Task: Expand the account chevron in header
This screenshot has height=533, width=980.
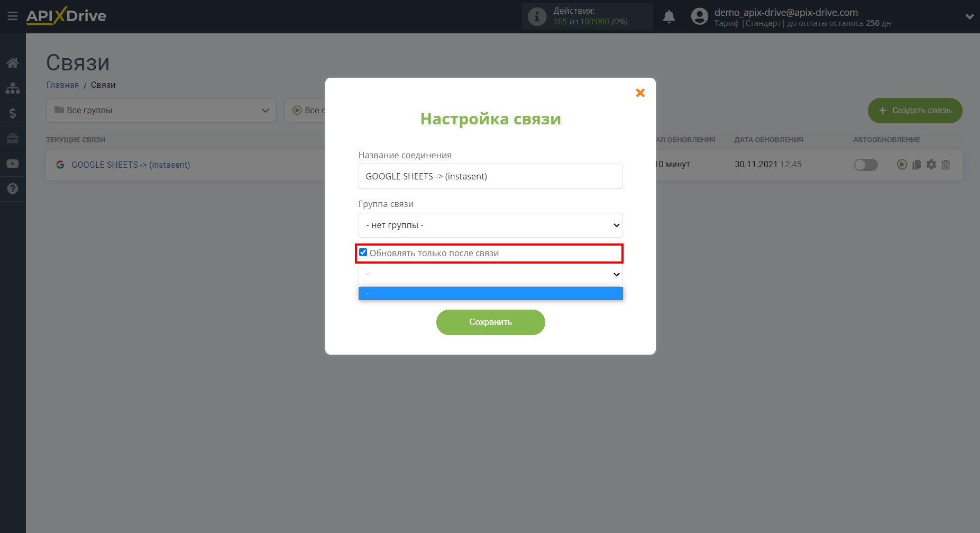Action: point(969,16)
